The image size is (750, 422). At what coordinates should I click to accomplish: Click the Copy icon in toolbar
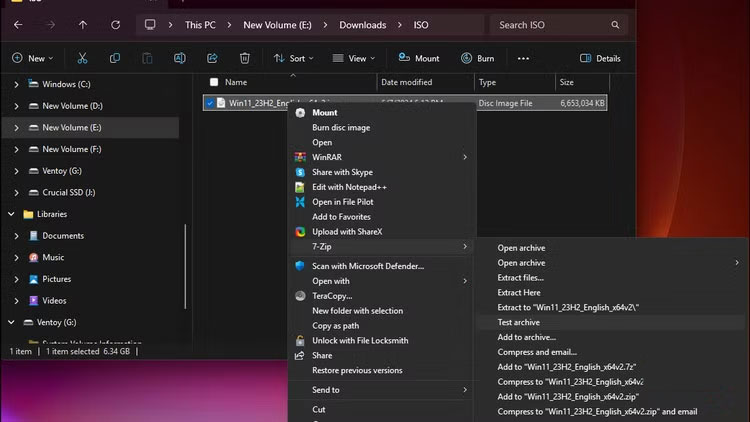point(115,58)
